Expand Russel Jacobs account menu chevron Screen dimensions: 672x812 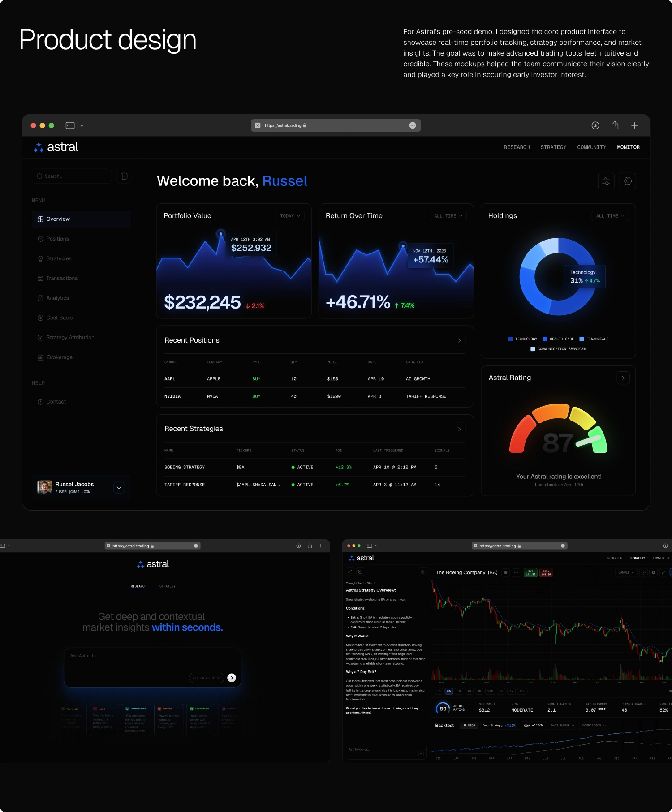(x=119, y=488)
